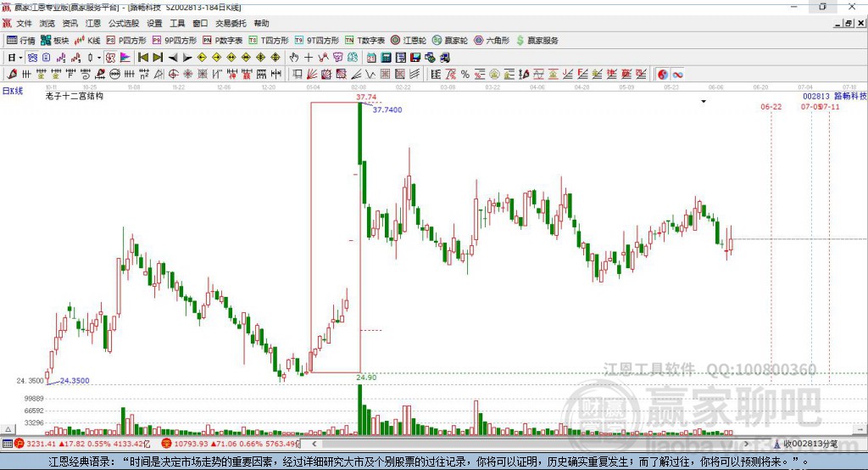Select the zigzag wave line tool

point(370,75)
